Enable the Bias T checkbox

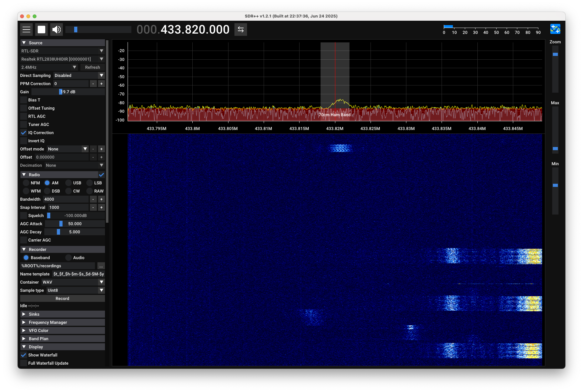pyautogui.click(x=24, y=100)
